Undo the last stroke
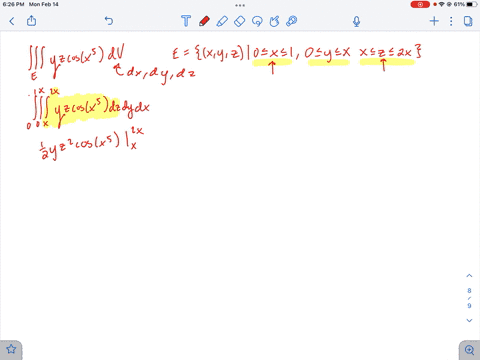The width and height of the screenshot is (480, 360). (x=109, y=21)
